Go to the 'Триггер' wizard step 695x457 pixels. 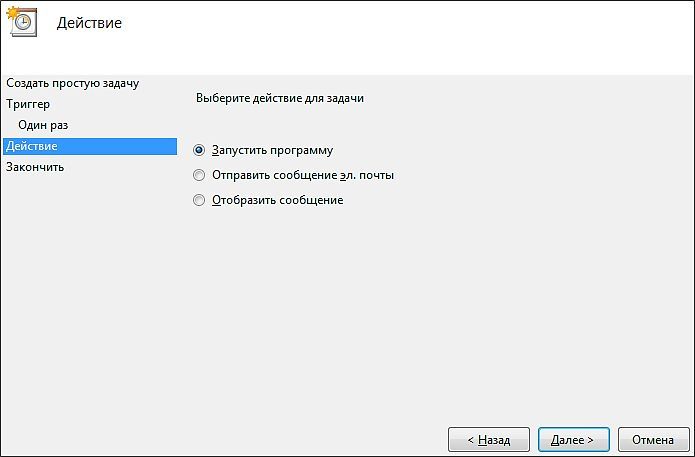pos(28,104)
